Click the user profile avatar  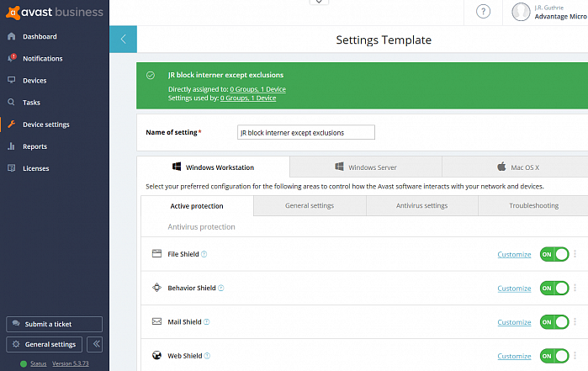(522, 12)
